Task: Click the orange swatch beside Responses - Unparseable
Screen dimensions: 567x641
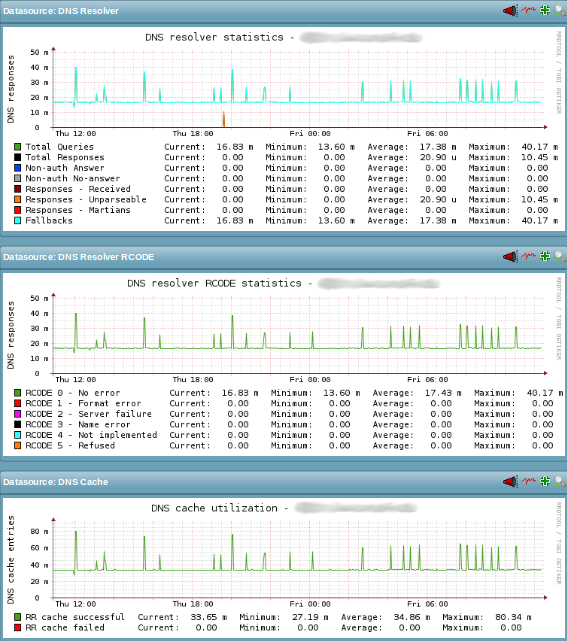Action: [x=18, y=199]
